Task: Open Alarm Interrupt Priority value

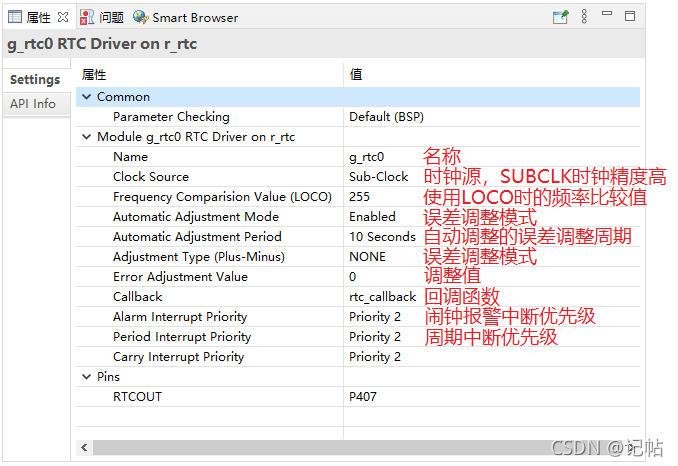Action: (x=374, y=317)
